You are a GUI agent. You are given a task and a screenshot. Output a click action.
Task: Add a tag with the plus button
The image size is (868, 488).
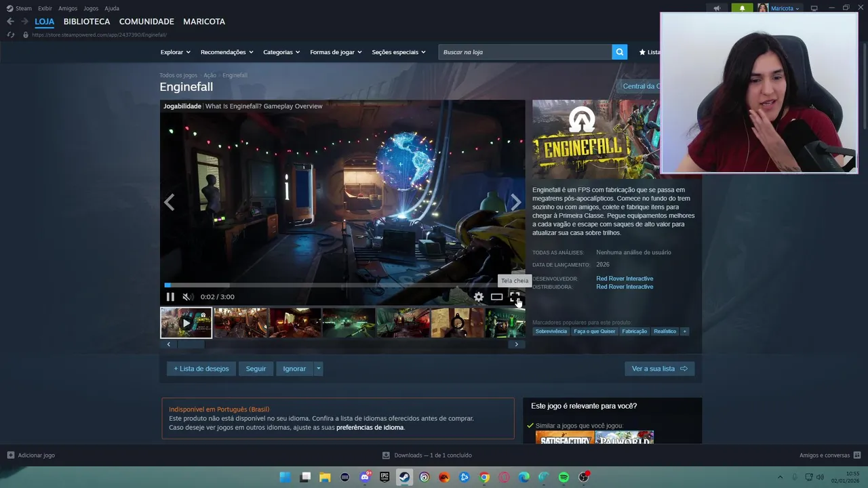[684, 331]
